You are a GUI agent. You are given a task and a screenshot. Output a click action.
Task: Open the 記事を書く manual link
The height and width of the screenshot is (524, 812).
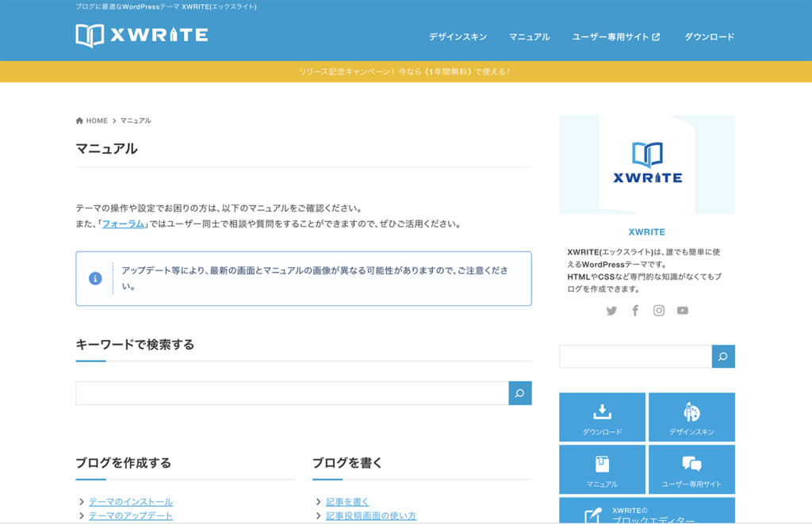[347, 501]
